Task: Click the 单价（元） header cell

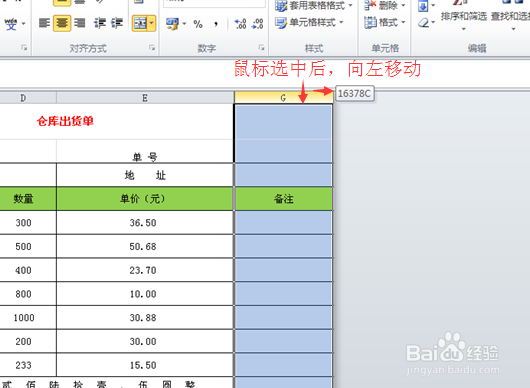Action: tap(145, 199)
